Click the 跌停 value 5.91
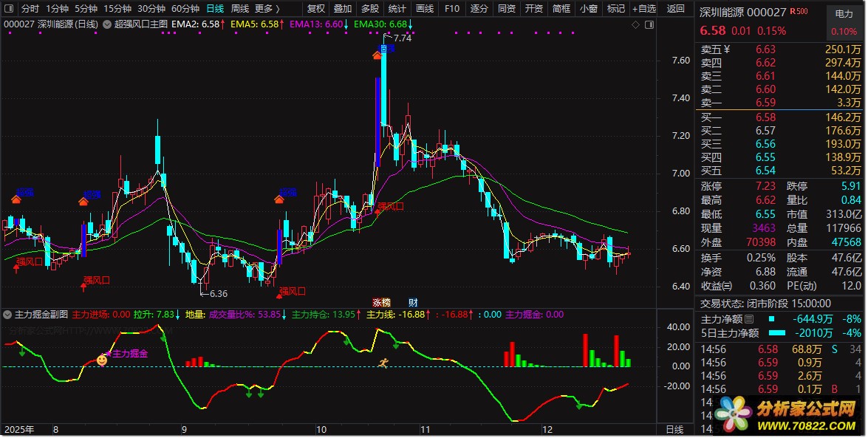The height and width of the screenshot is (438, 868). (851, 186)
